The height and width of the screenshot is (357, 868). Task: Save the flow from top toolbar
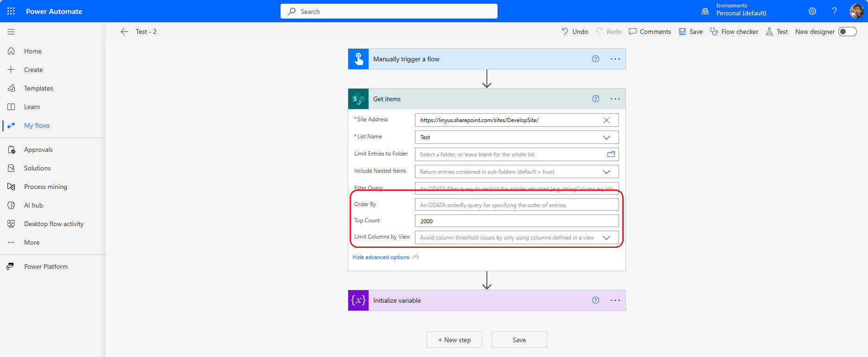(690, 32)
